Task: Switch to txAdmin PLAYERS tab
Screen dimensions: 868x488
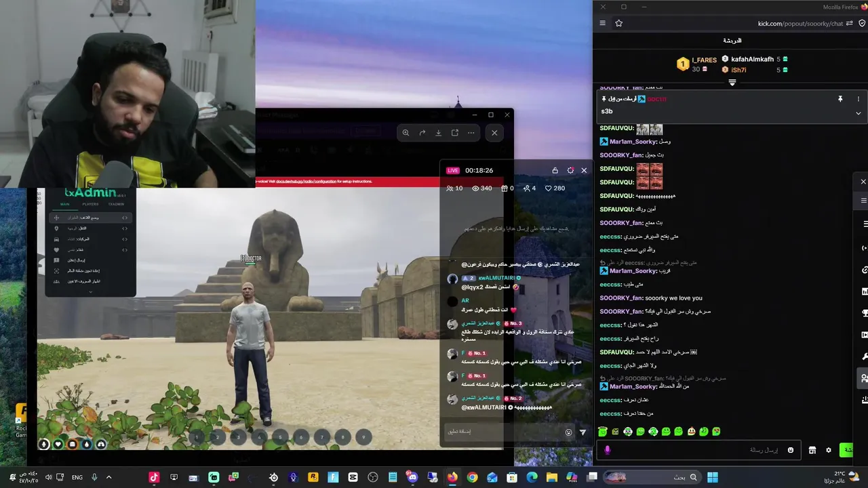Action: click(x=90, y=204)
